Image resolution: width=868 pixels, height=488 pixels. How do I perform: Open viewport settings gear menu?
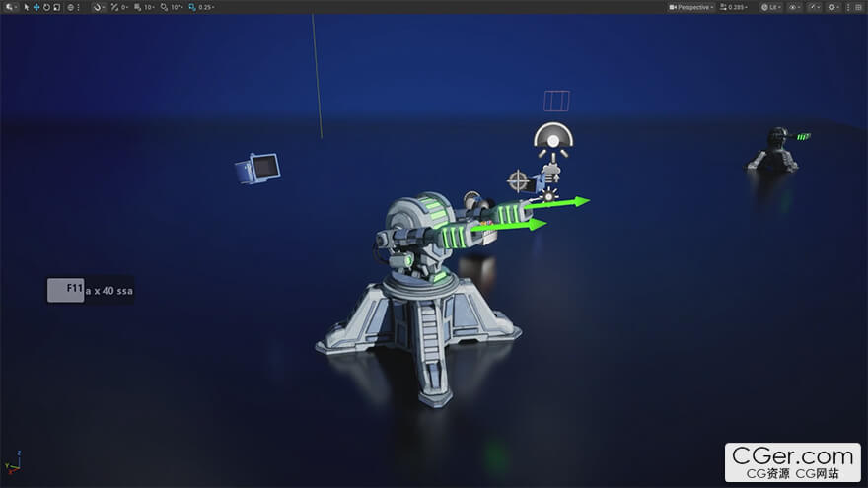[x=833, y=7]
